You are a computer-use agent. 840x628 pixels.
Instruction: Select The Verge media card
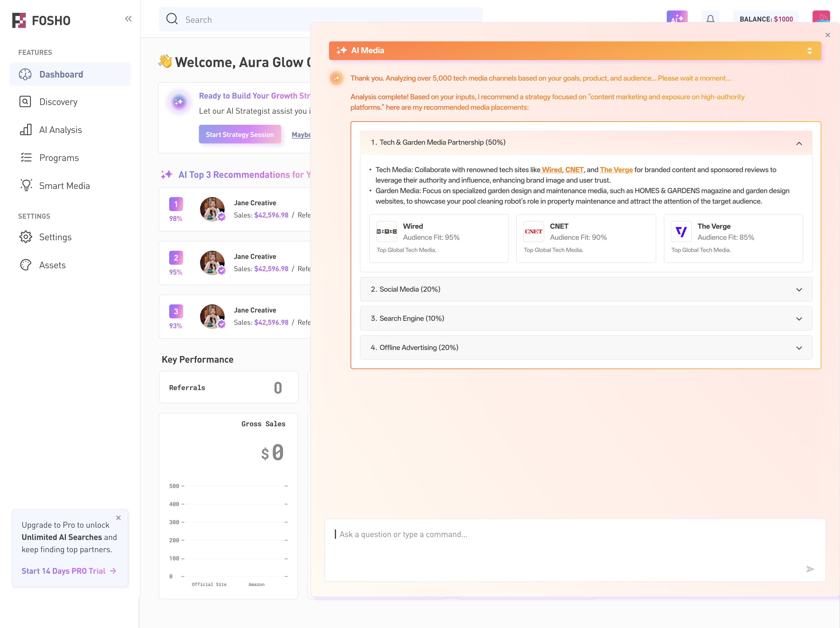tap(733, 238)
